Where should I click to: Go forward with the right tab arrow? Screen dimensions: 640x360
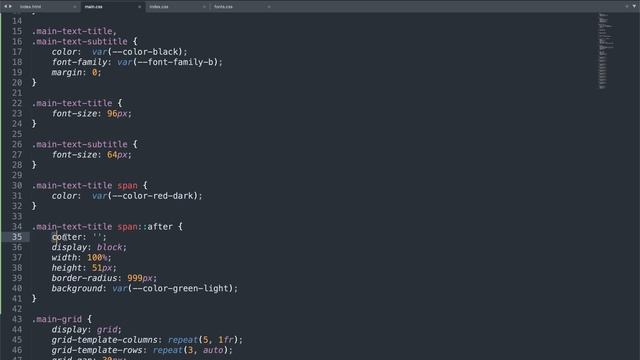tap(10, 6)
